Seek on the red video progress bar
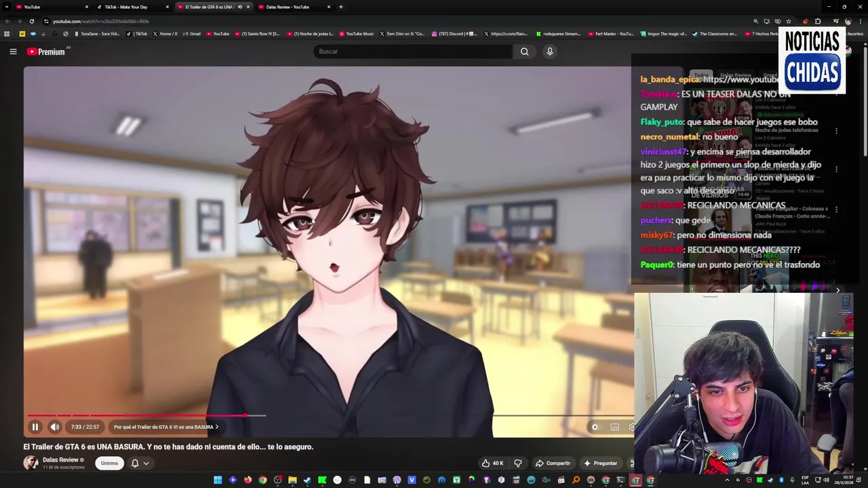 pos(136,415)
